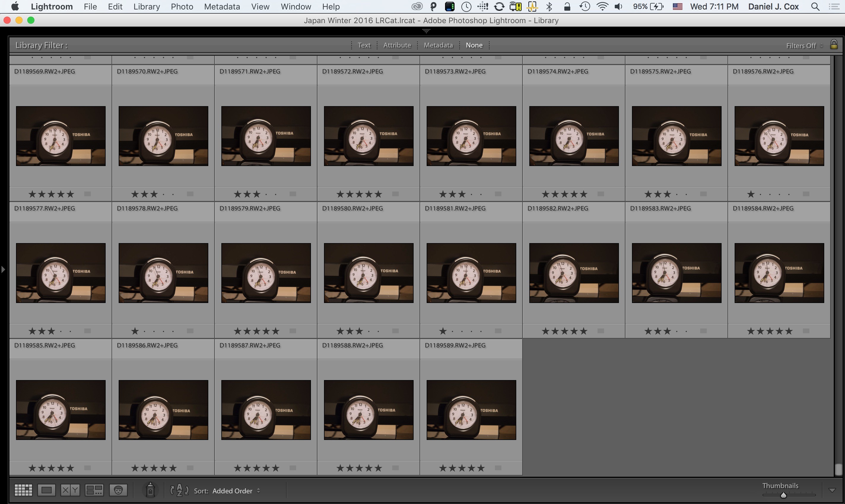Open the Filters Off preset dropdown
The height and width of the screenshot is (504, 845).
(804, 46)
